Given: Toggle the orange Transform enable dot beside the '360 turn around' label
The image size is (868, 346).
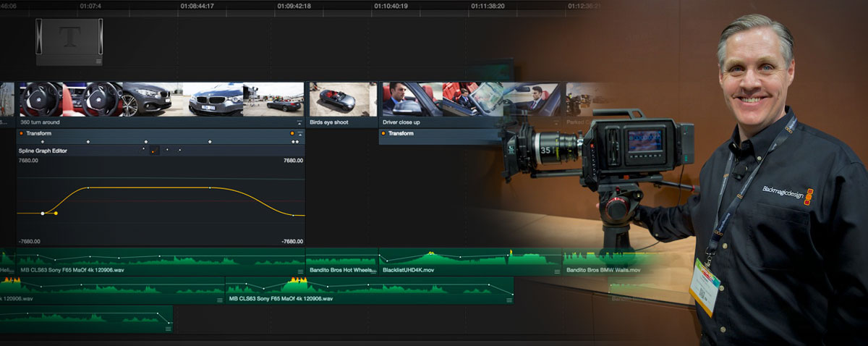Looking at the screenshot, I should tap(22, 134).
